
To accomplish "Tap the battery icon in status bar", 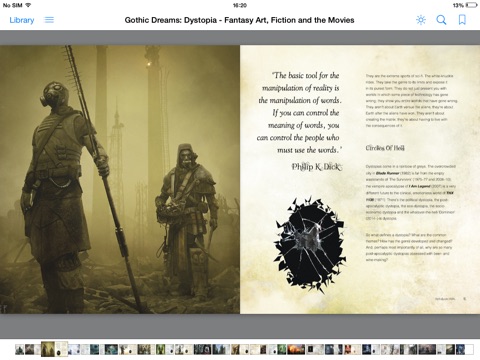I will pyautogui.click(x=471, y=5).
